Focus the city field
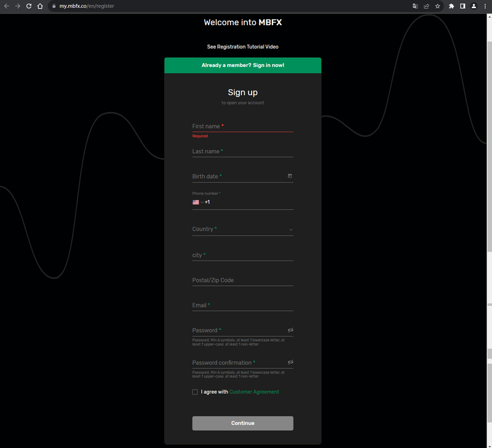492x448 pixels. tap(242, 255)
